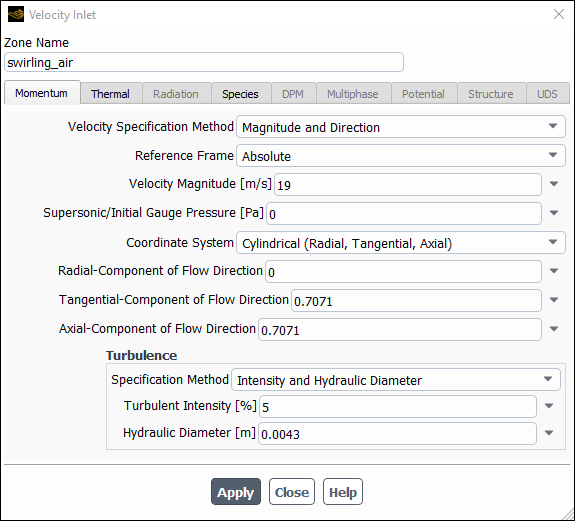This screenshot has width=575, height=521.
Task: Click the Apply button
Action: tap(236, 492)
